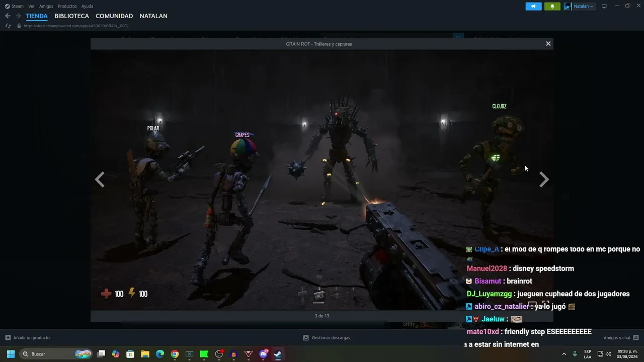The image size is (644, 362).
Task: Click the GRAIN ROT screenshot image
Action: pos(322,179)
